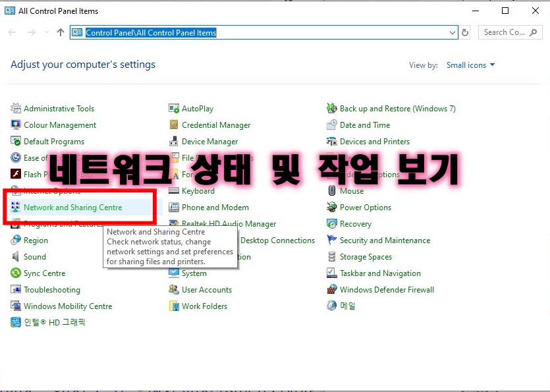Open the Flash Player icon
The width and height of the screenshot is (550, 392).
[x=16, y=175]
